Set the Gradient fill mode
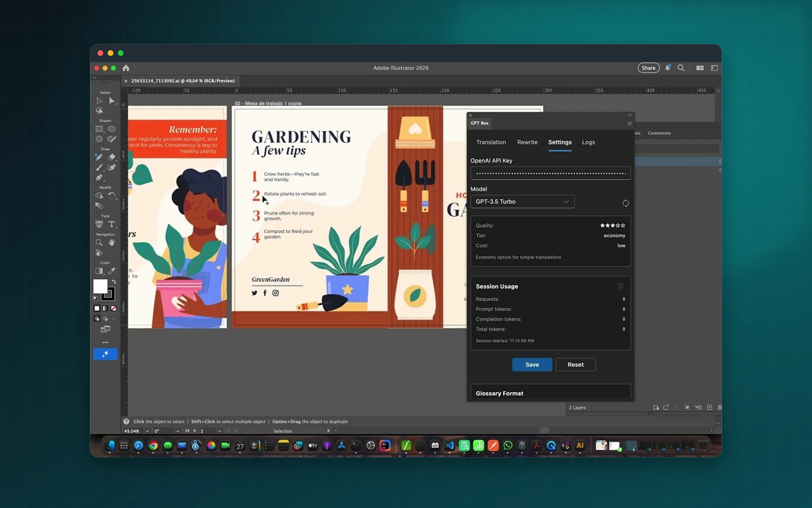This screenshot has width=812, height=508. click(x=105, y=309)
